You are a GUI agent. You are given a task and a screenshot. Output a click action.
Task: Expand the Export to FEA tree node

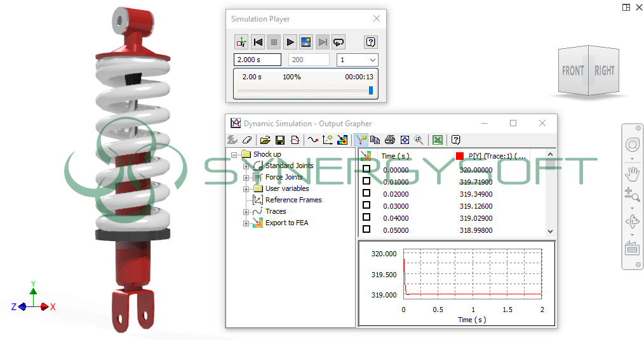pos(246,223)
